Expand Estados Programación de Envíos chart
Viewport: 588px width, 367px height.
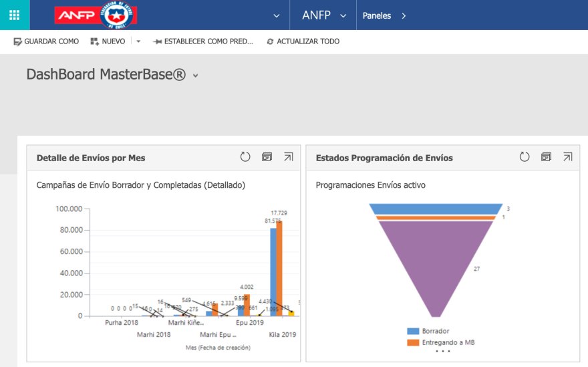pyautogui.click(x=567, y=157)
